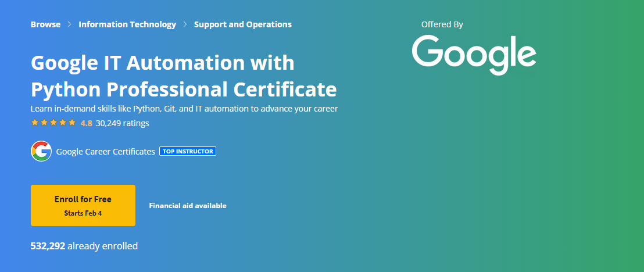The height and width of the screenshot is (272, 644).
Task: Go to Information Technology breadcrumb
Action: pyautogui.click(x=127, y=24)
